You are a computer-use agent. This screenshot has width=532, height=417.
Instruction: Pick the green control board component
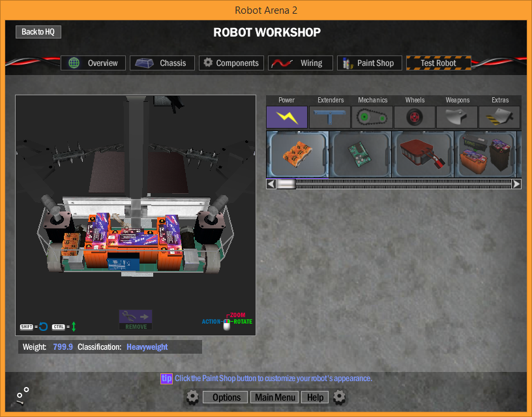point(361,155)
